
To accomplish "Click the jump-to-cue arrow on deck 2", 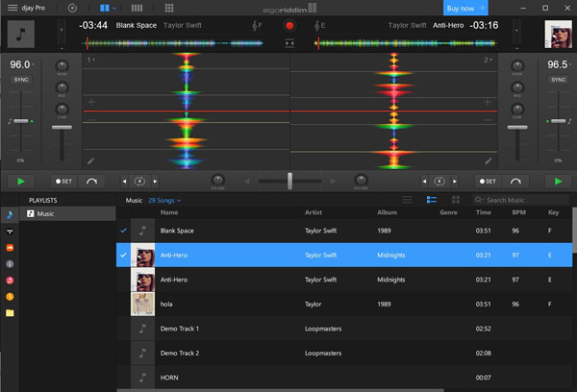I will 515,181.
